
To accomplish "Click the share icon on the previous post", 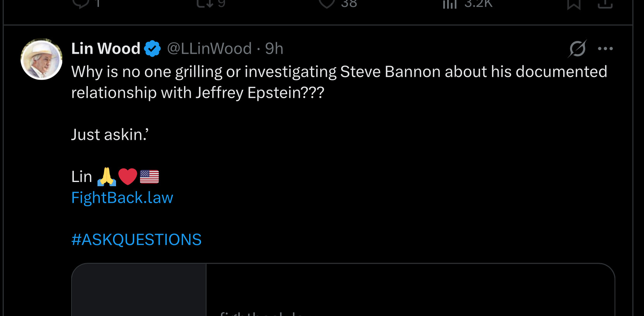I will click(605, 3).
